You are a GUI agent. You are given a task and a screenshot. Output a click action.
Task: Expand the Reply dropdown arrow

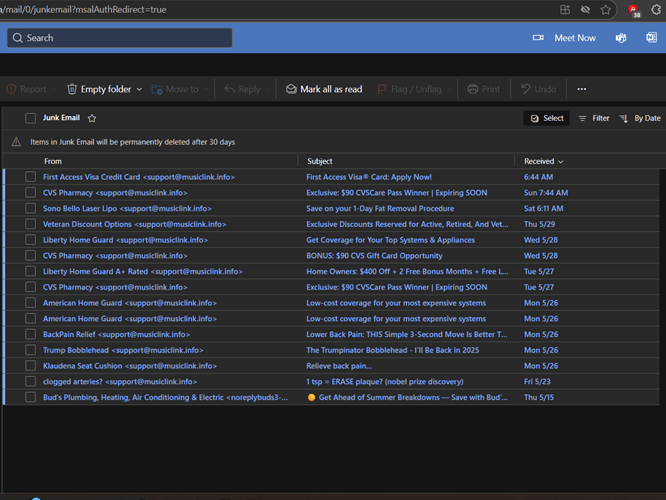(268, 90)
